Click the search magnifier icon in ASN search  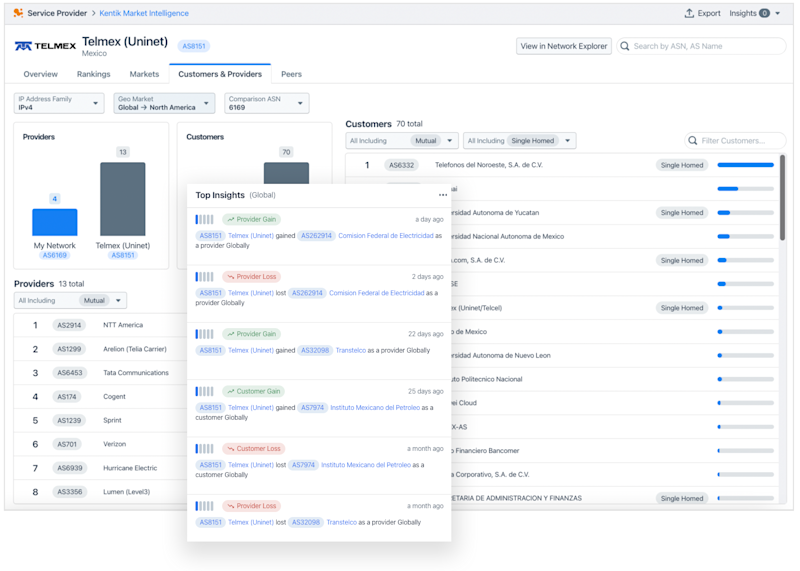pos(624,46)
